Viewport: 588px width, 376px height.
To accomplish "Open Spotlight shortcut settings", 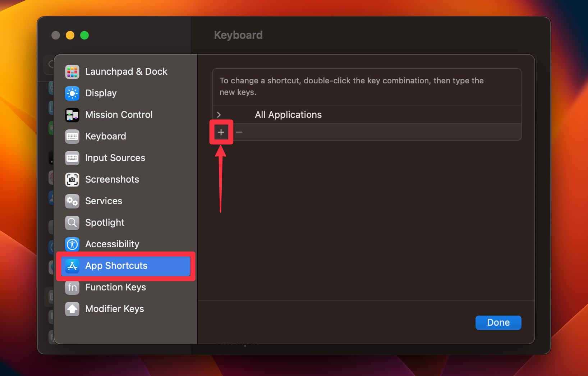I will pos(105,223).
